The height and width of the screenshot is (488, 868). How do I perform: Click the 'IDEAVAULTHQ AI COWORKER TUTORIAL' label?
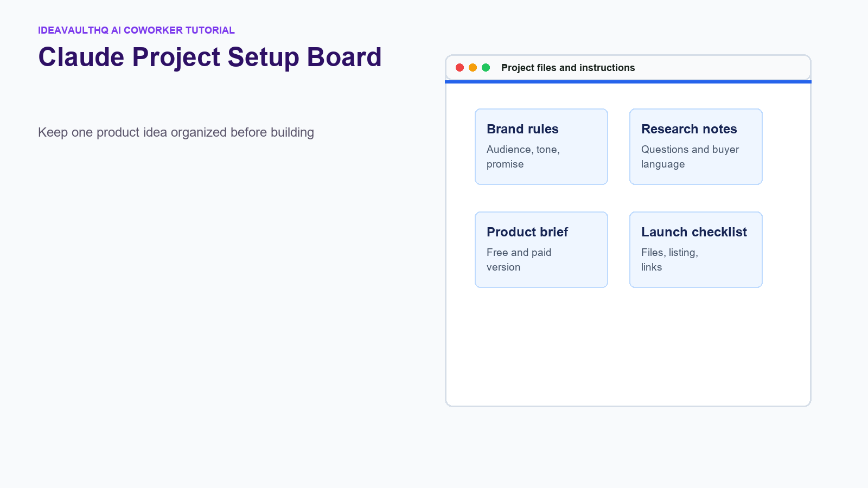[136, 30]
